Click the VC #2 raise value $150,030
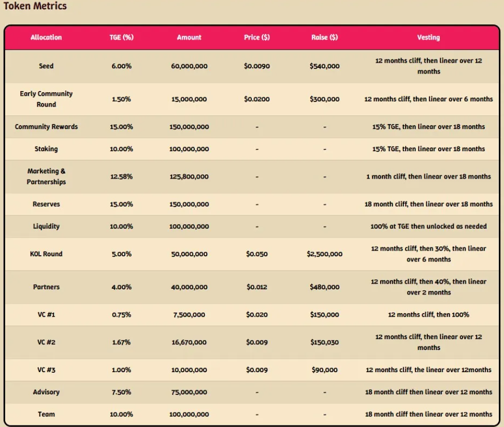This screenshot has height=427, width=504. [325, 342]
